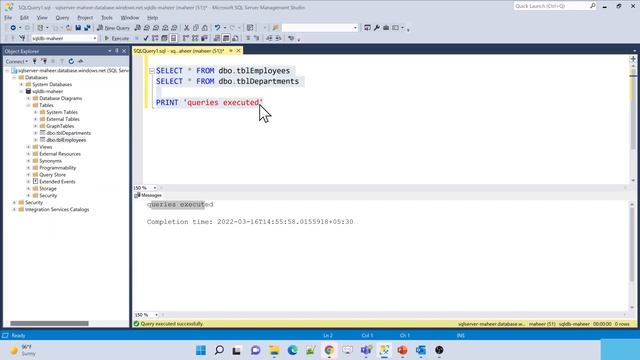Click the Paste icon in toolbar
Screen dimensions: 640x360
205,28
